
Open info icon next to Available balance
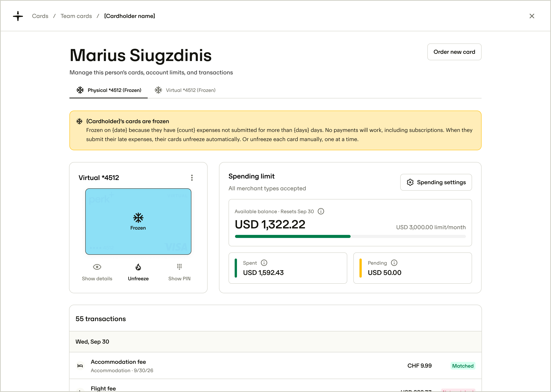(x=321, y=211)
